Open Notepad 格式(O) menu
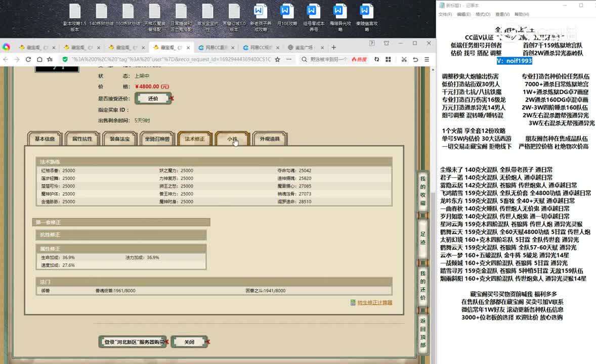Viewport: 596px width, 364px height. point(483,14)
